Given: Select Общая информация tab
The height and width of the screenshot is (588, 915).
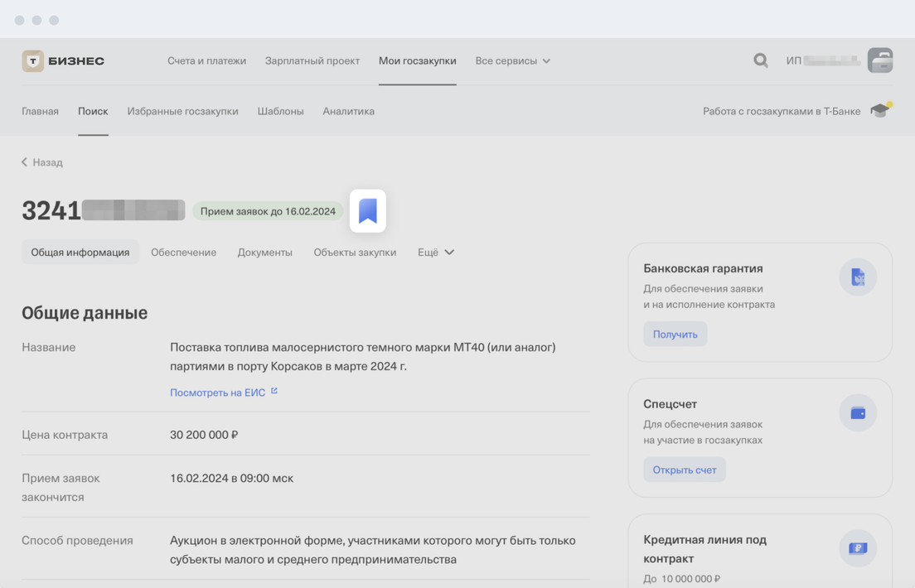Looking at the screenshot, I should [x=80, y=252].
